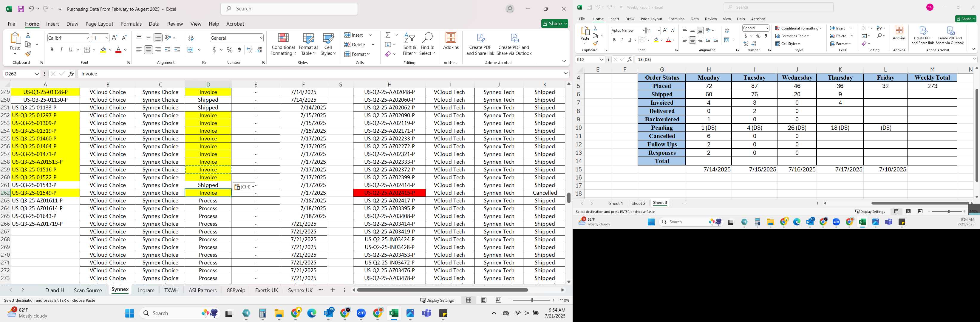Click Delete cells in Weekly Report ribbon

pos(838,36)
